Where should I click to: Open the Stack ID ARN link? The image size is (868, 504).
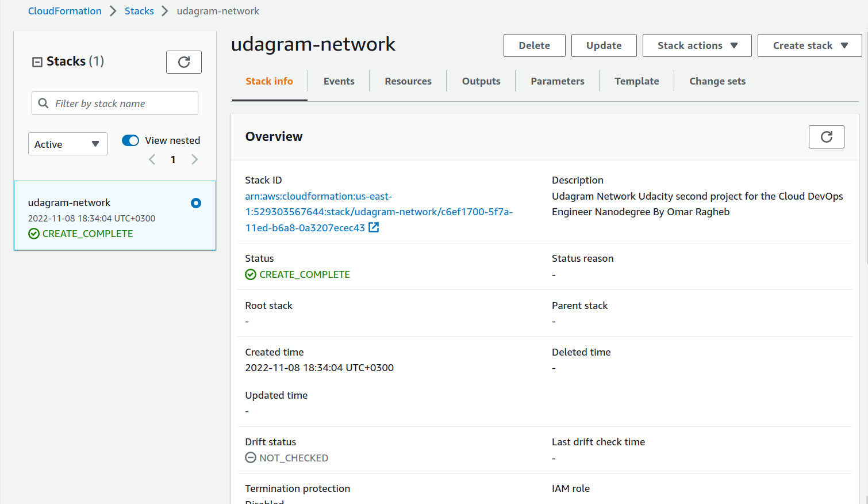pos(379,212)
